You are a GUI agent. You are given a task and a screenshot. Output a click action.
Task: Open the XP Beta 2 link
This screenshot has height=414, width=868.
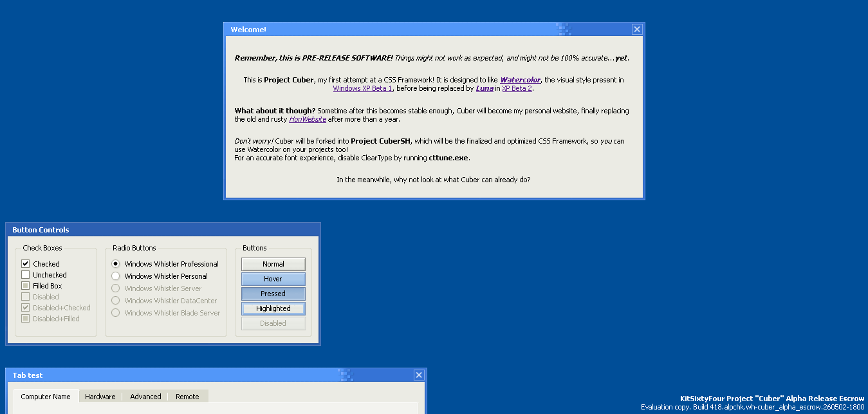tap(517, 88)
